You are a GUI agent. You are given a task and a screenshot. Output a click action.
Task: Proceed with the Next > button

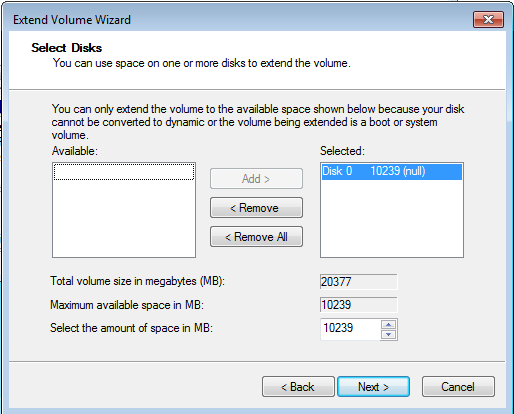coord(373,387)
